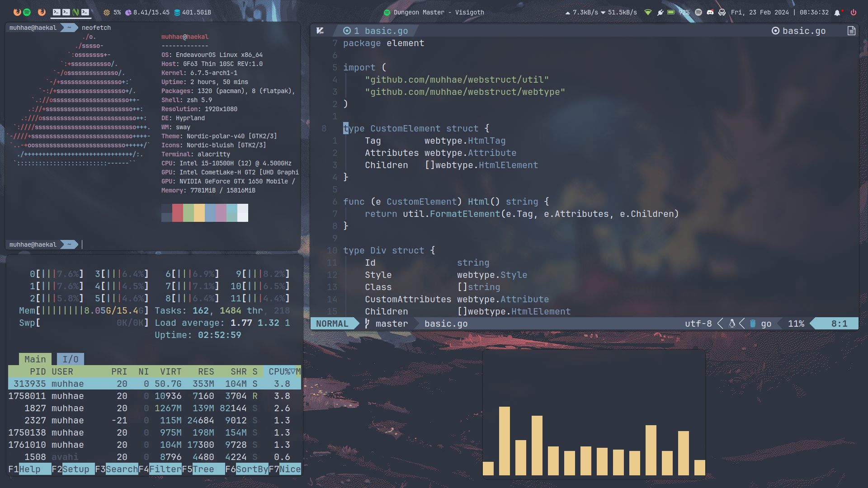Switch to the Neovim workspace icon in the top bar

(x=75, y=12)
